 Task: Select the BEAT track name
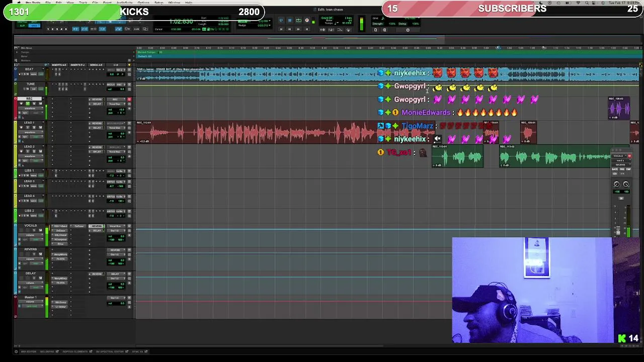[29, 69]
